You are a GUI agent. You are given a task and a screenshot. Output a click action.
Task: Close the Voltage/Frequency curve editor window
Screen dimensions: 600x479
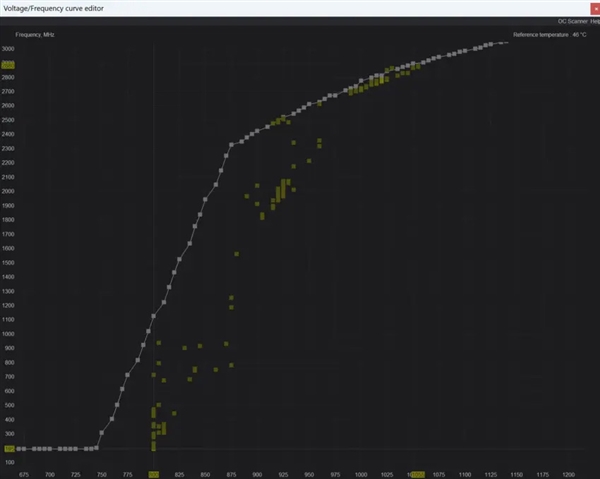(x=595, y=8)
